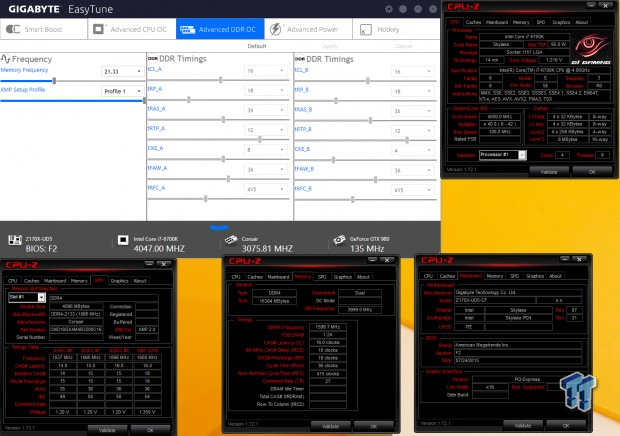Open Graphics tab in top-right CPU-Z window
The image size is (620, 436).
click(561, 22)
